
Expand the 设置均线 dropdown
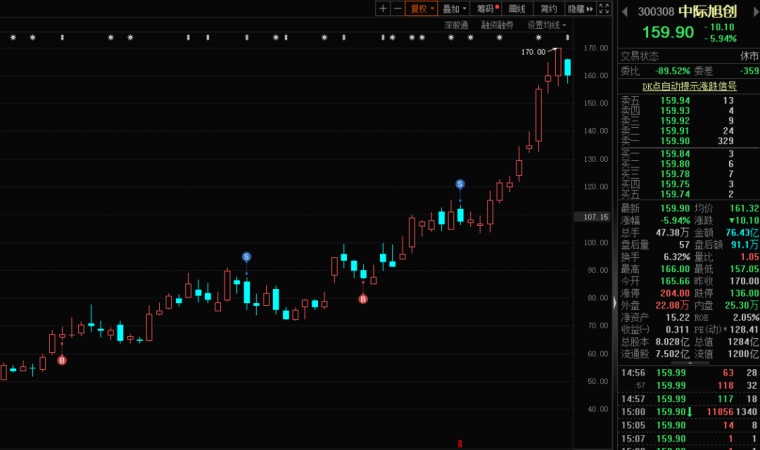pyautogui.click(x=546, y=24)
